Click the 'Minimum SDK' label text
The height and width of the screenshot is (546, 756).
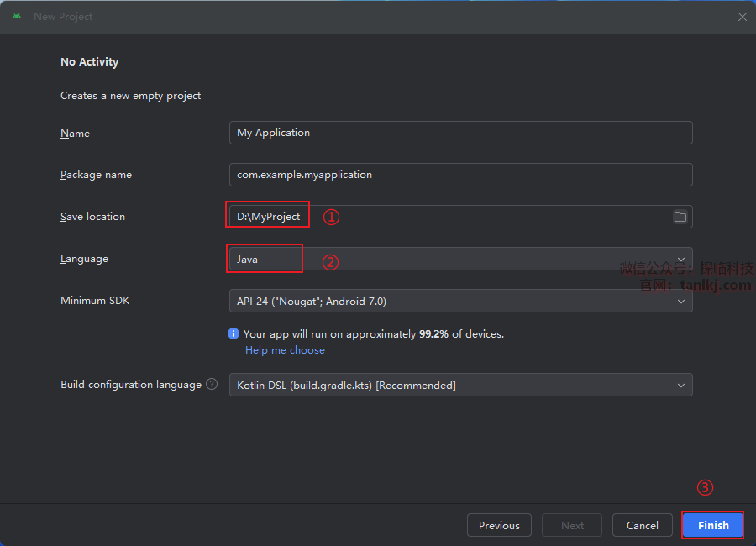coord(95,301)
